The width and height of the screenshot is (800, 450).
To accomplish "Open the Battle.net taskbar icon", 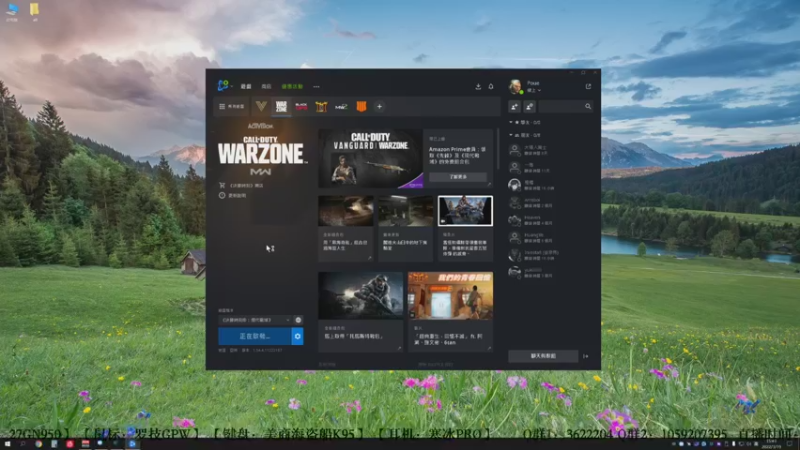I will click(132, 444).
